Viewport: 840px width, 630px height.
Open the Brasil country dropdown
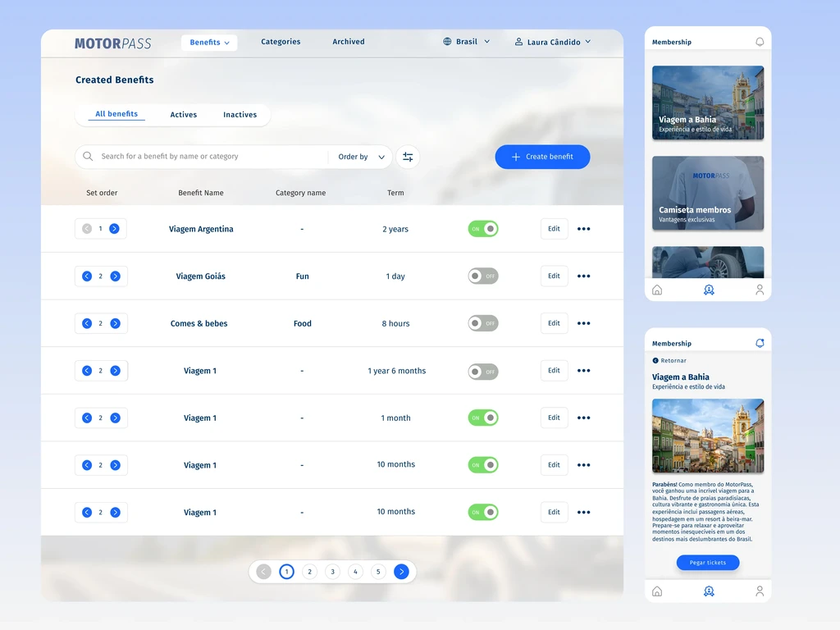point(466,42)
